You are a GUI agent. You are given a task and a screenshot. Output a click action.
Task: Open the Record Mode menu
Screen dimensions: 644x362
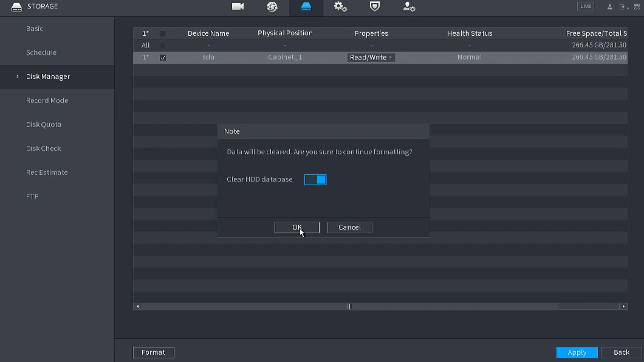point(47,101)
